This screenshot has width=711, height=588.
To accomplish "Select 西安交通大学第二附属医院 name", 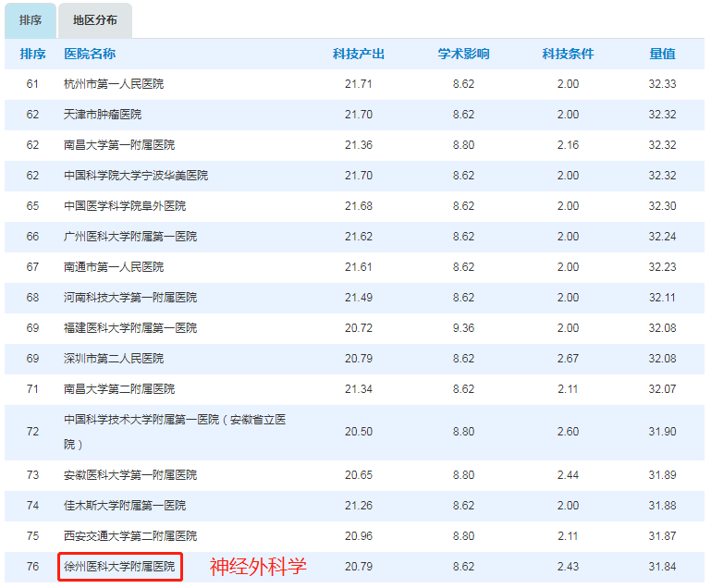I will 130,536.
